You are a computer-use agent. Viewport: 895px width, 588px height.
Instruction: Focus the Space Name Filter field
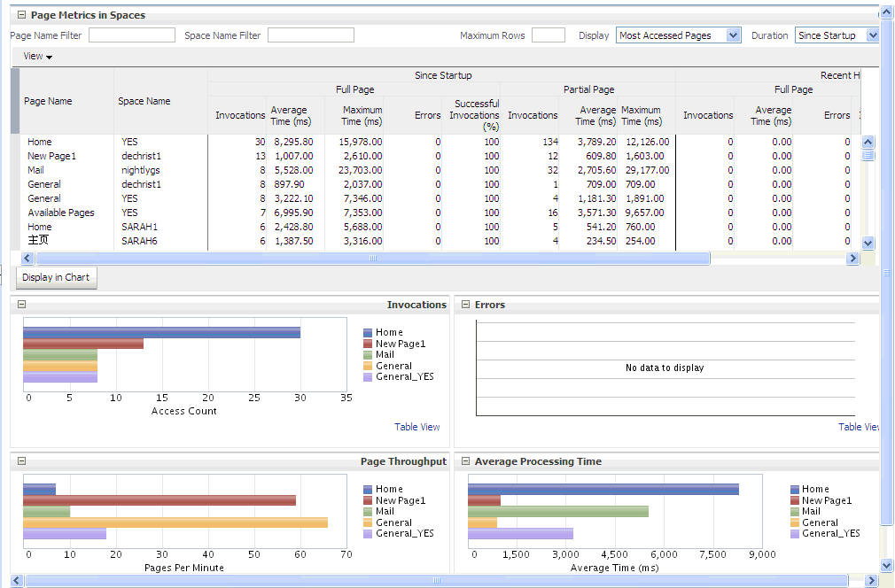[x=311, y=35]
